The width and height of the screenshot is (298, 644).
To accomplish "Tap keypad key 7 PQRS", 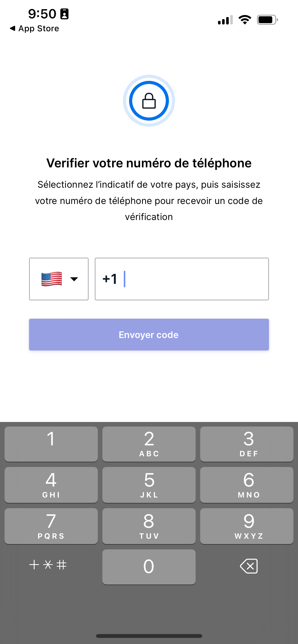I will 51,526.
